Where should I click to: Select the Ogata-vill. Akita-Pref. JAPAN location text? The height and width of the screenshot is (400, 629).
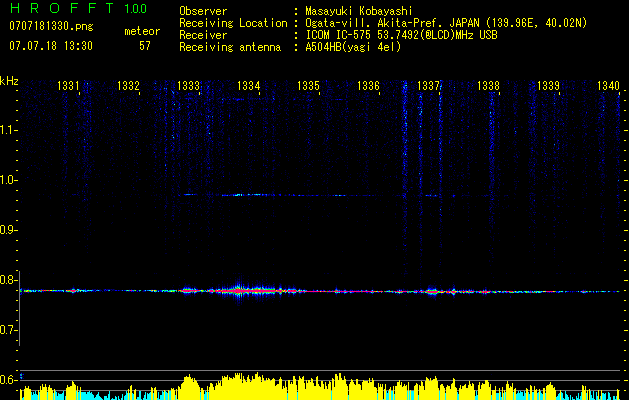[x=446, y=23]
